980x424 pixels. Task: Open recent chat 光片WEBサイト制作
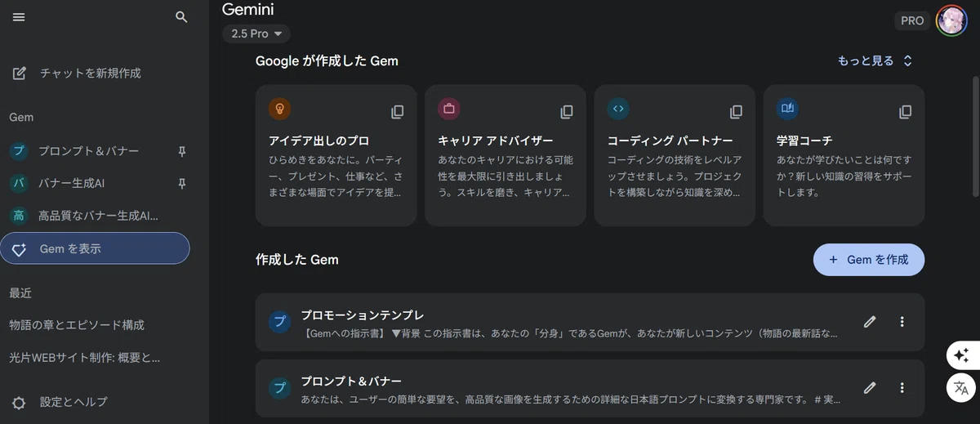pos(85,357)
